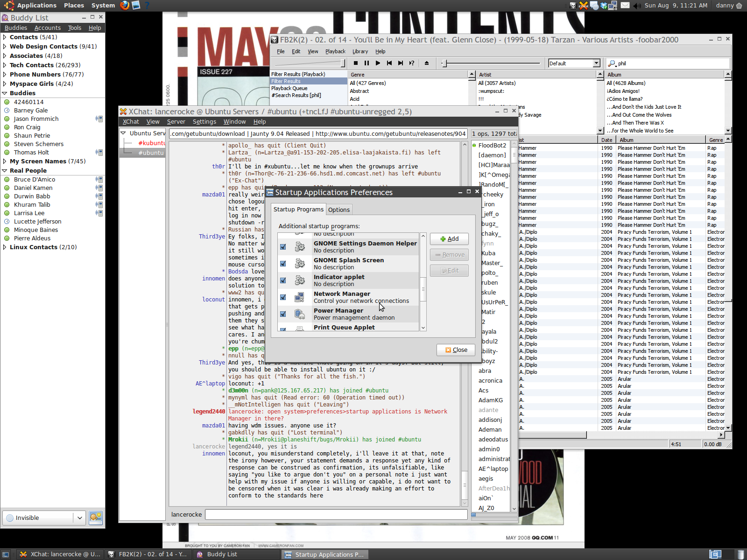Toggle the Indicator applet checkbox
Viewport: 747px width, 560px height.
click(x=283, y=280)
